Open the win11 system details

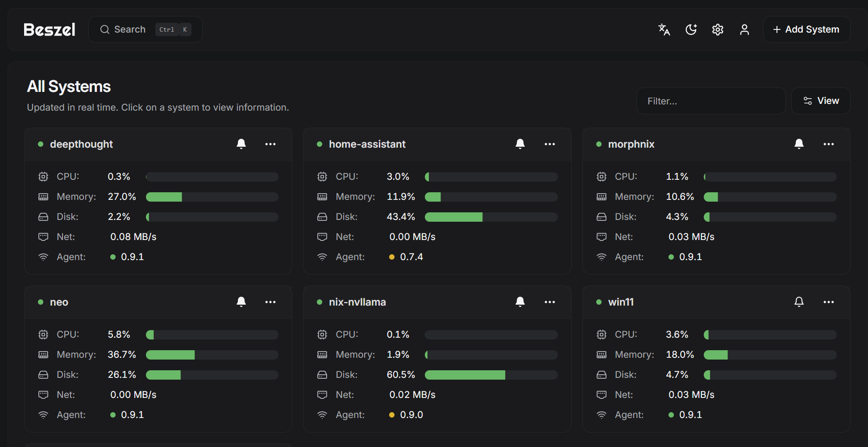(x=621, y=302)
